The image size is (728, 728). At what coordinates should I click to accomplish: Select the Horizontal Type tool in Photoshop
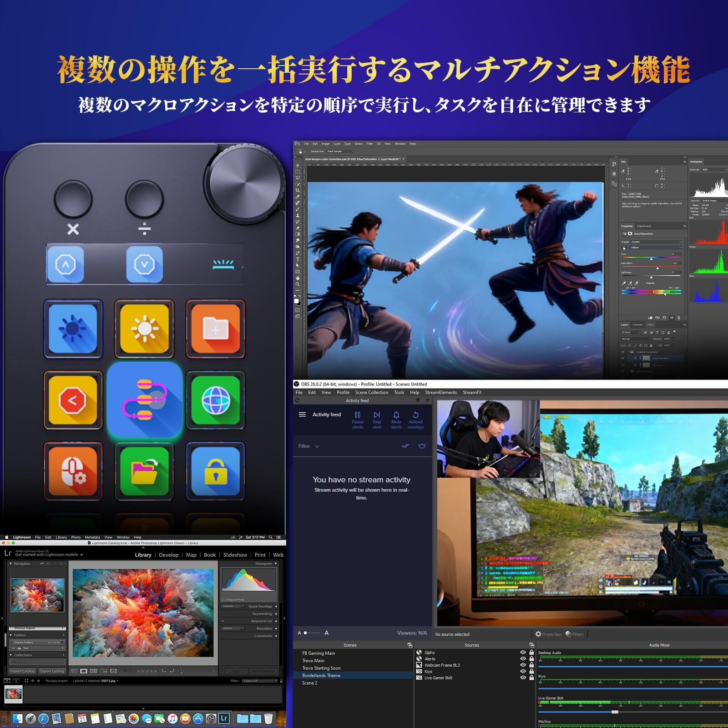(298, 259)
